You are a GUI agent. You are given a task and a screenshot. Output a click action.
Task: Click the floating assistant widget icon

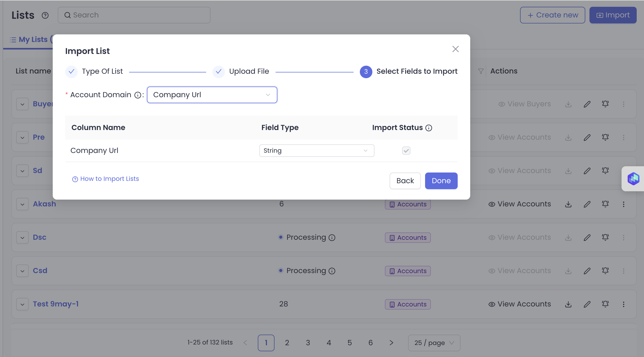(633, 179)
